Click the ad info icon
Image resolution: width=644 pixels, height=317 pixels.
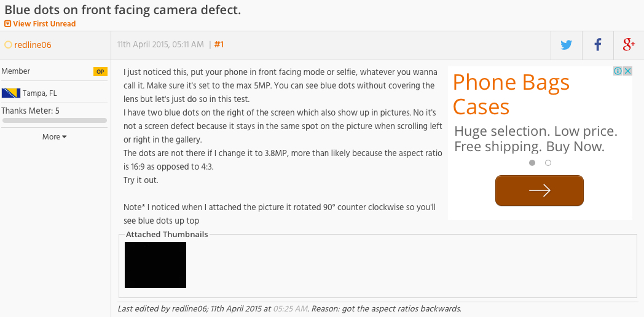click(618, 71)
